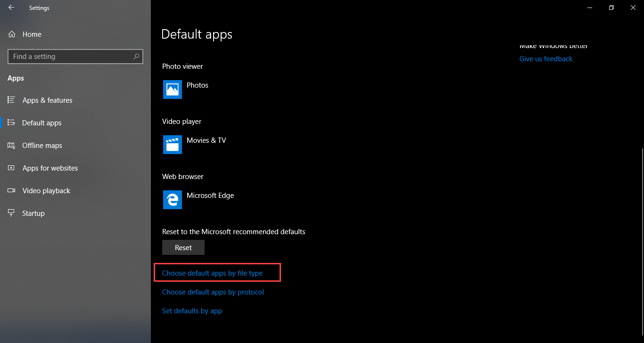Select Offline maps in the sidebar
644x343 pixels.
click(x=42, y=145)
